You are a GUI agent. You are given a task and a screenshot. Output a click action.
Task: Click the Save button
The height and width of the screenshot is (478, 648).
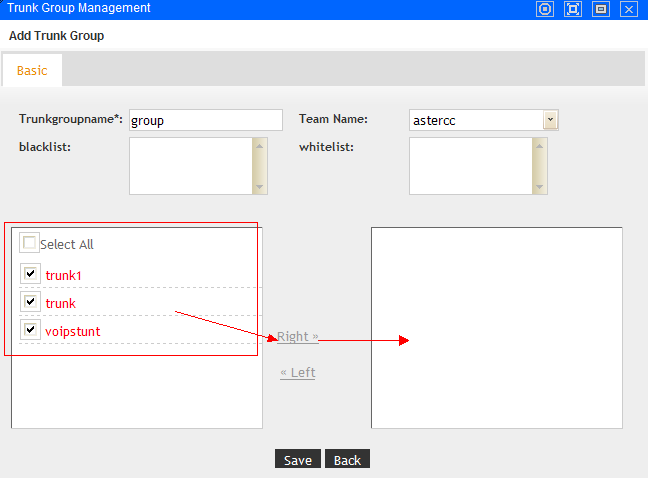(x=297, y=460)
